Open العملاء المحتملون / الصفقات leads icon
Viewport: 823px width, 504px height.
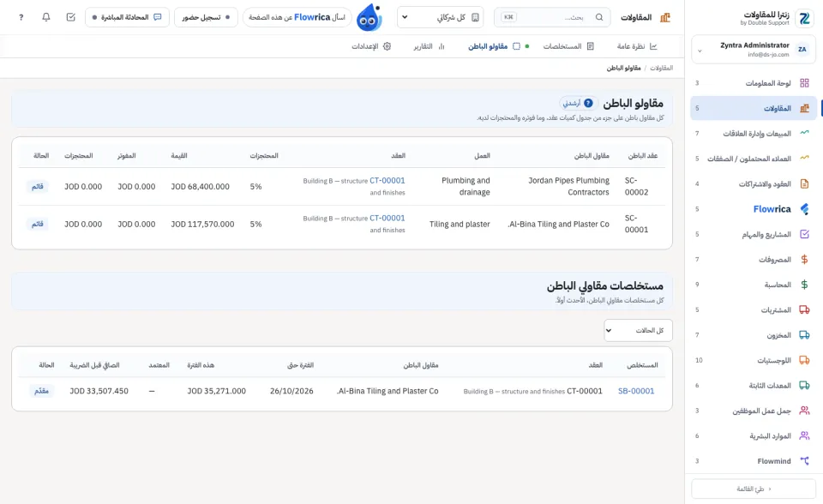(x=804, y=159)
